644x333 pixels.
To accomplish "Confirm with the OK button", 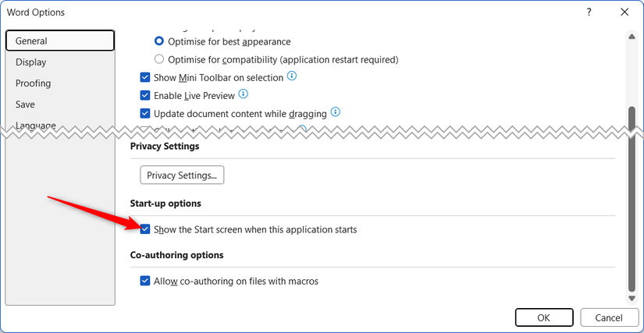I will pos(544,317).
